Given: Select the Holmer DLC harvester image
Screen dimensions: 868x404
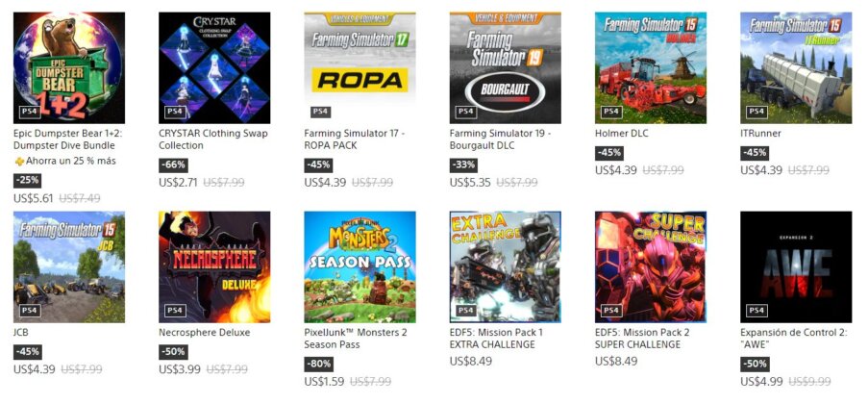Looking at the screenshot, I should pyautogui.click(x=651, y=67).
